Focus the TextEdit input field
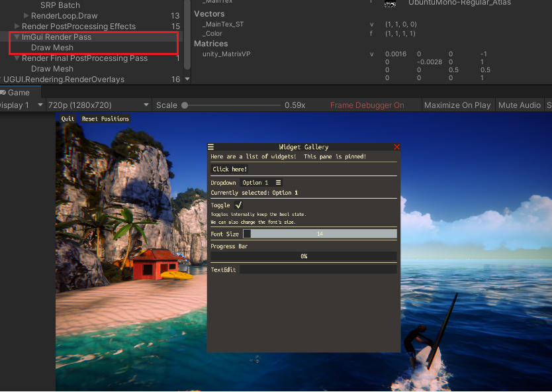552x392 pixels. point(318,269)
